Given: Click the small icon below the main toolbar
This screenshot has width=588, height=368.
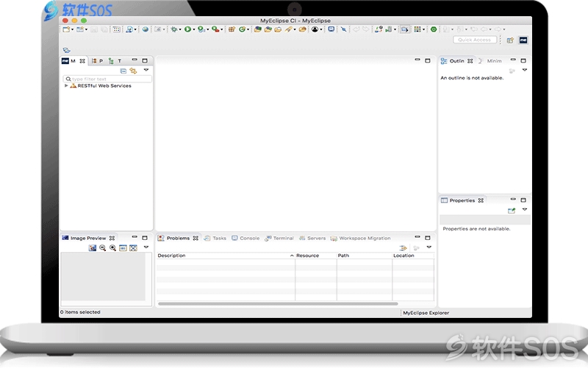Looking at the screenshot, I should (x=67, y=50).
